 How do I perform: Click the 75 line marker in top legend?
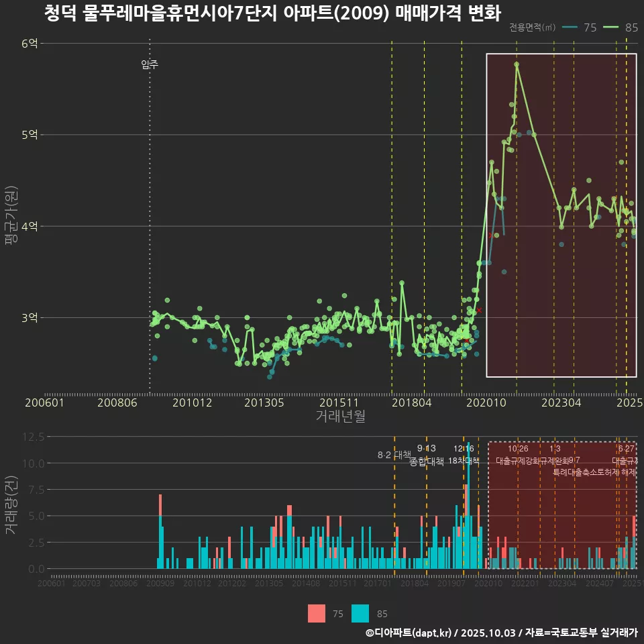point(571,28)
